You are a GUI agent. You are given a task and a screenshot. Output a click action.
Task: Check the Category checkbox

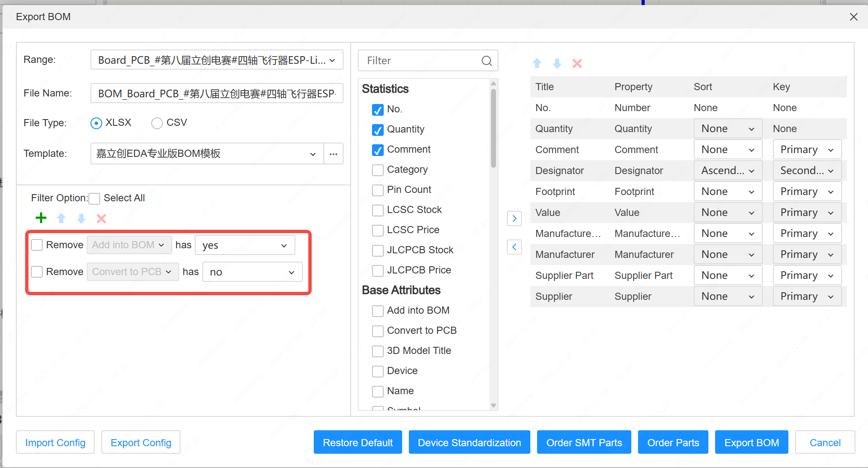(x=377, y=170)
